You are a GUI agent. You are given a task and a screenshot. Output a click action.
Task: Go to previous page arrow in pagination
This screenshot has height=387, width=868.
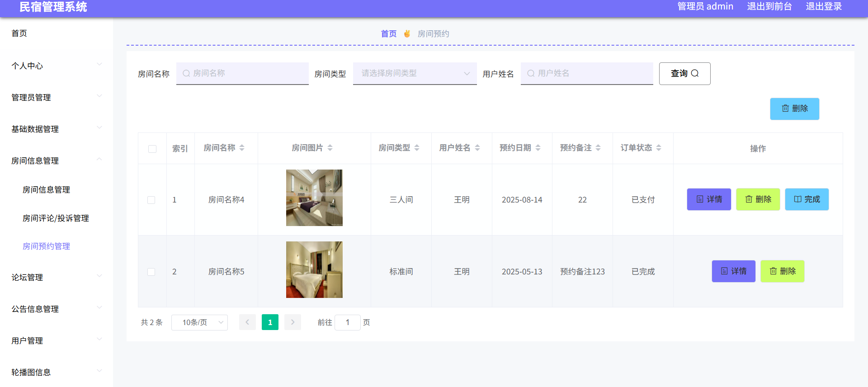click(x=247, y=322)
